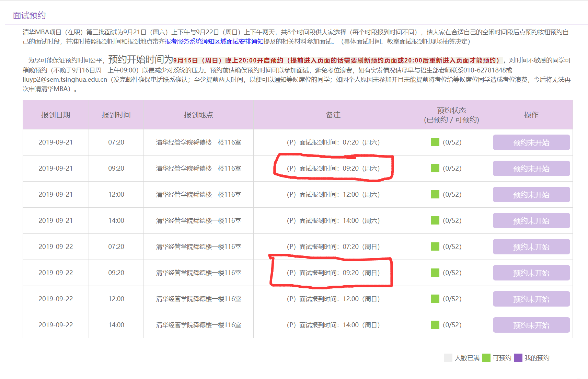This screenshot has height=379, width=588.
Task: Click (0/52) count in 2019-09-21 07:20 row
Action: [452, 142]
